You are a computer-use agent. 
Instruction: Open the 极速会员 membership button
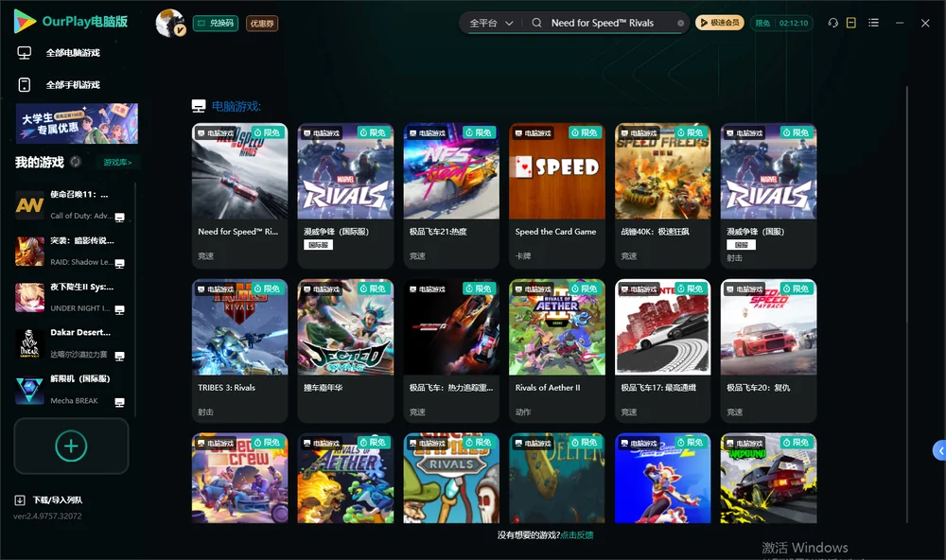[x=719, y=23]
